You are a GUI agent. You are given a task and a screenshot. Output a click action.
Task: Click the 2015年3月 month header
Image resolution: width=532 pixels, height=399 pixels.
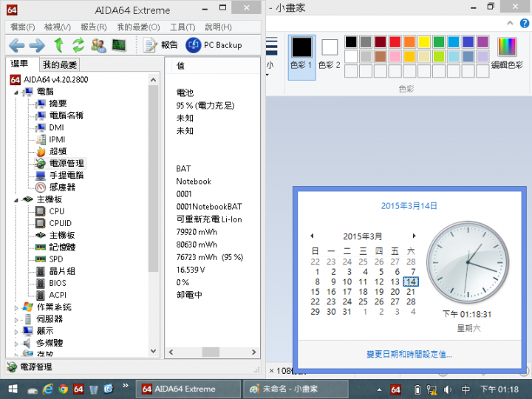(x=363, y=236)
